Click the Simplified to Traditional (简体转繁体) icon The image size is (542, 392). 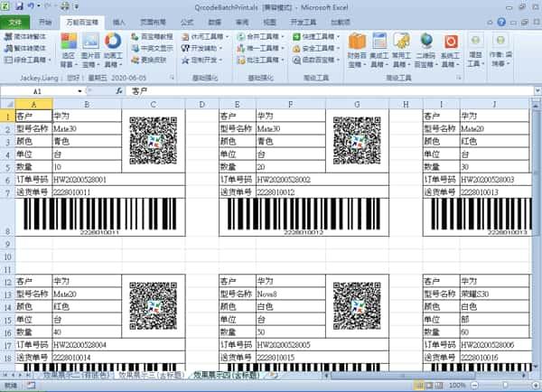[8, 36]
